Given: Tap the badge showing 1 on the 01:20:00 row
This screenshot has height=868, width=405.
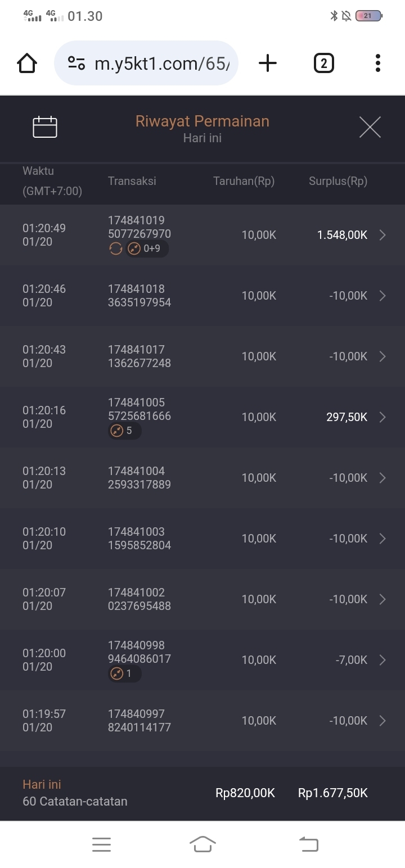Looking at the screenshot, I should [124, 673].
